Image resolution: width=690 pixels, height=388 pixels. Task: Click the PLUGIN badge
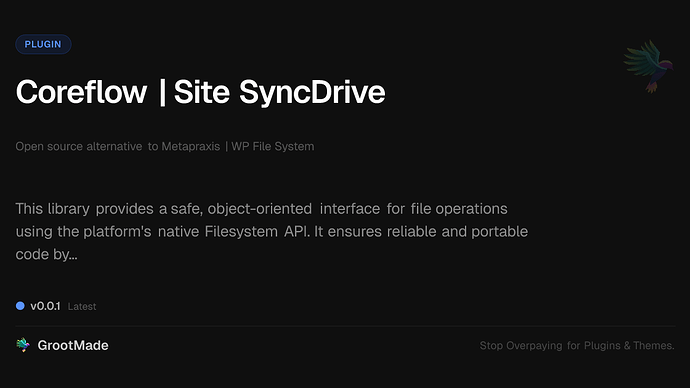point(43,44)
